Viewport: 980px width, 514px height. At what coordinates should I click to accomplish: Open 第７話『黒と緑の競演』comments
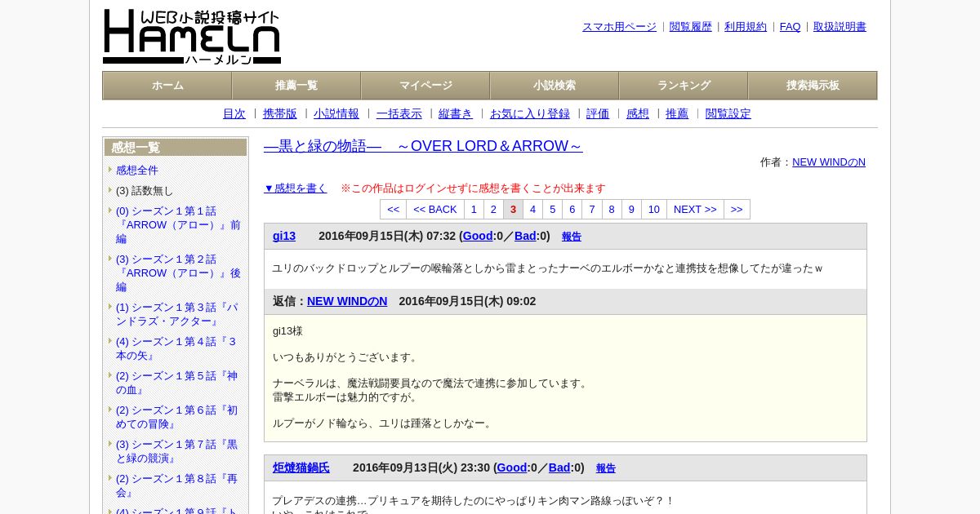point(177,451)
